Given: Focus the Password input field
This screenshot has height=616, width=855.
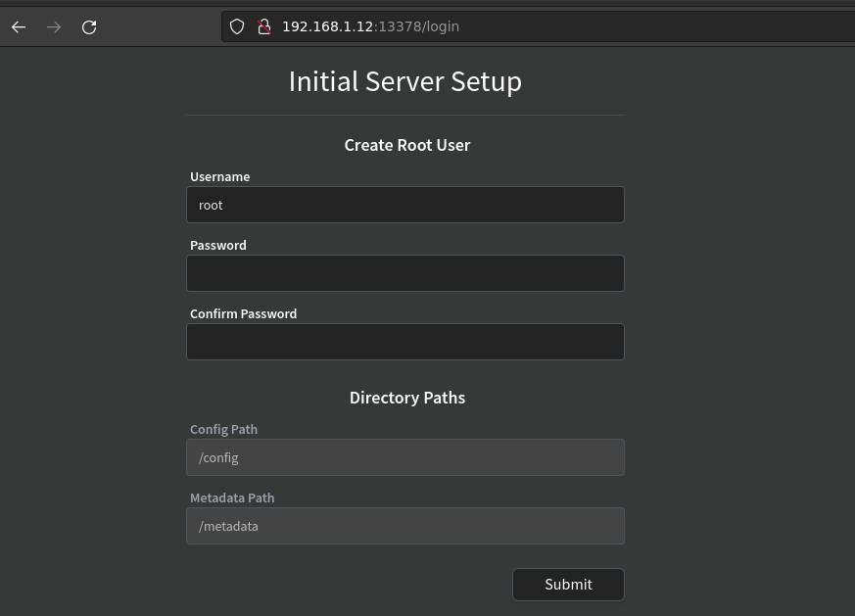Looking at the screenshot, I should click(404, 273).
